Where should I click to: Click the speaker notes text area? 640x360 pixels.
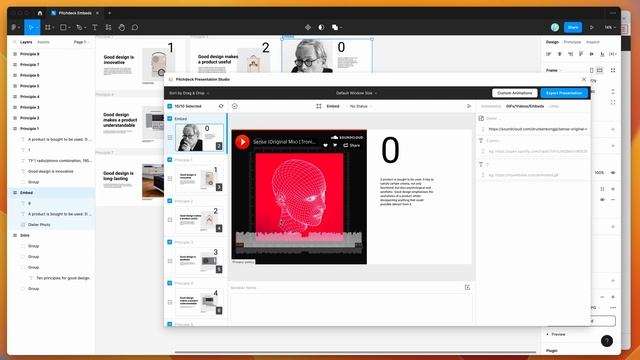pyautogui.click(x=351, y=308)
